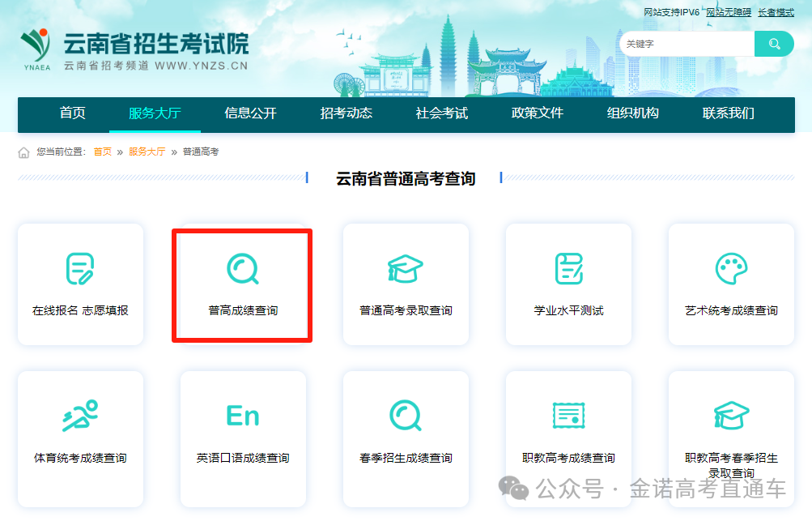Viewport: 812px width, 521px height.
Task: Open the 信息公开 menu item
Action: click(251, 113)
